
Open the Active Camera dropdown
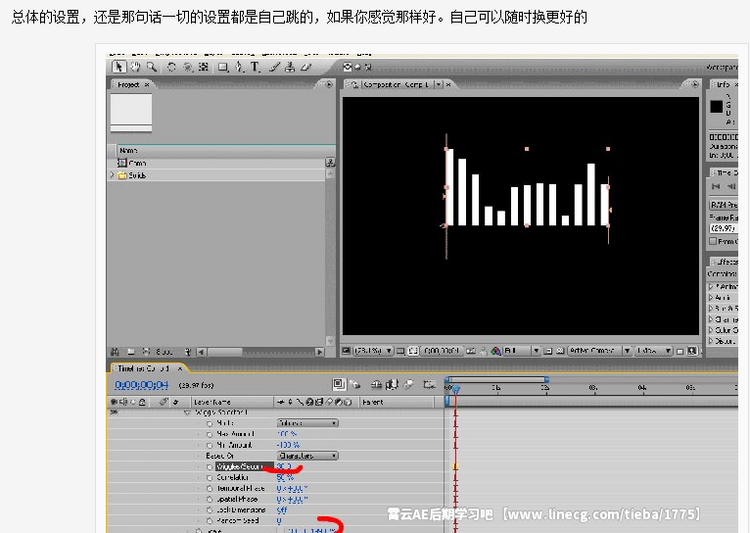(599, 351)
